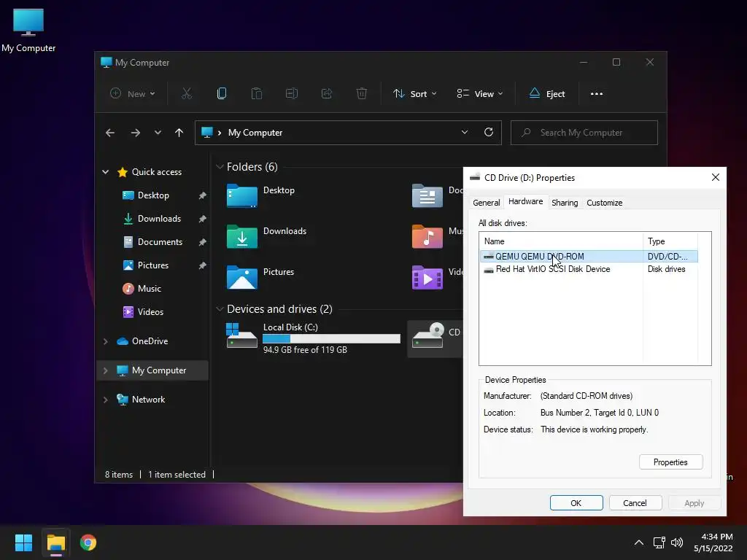This screenshot has height=560, width=747.
Task: Go forward with the right arrow
Action: (135, 133)
